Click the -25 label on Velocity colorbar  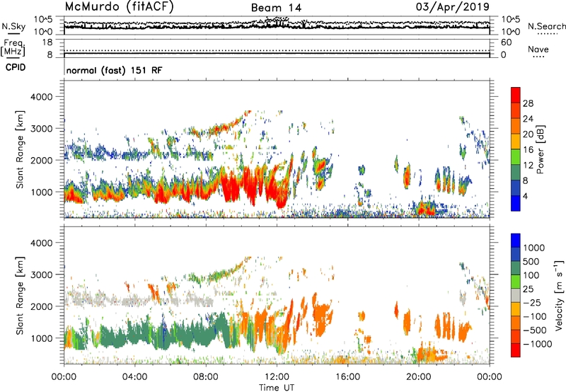pyautogui.click(x=532, y=302)
